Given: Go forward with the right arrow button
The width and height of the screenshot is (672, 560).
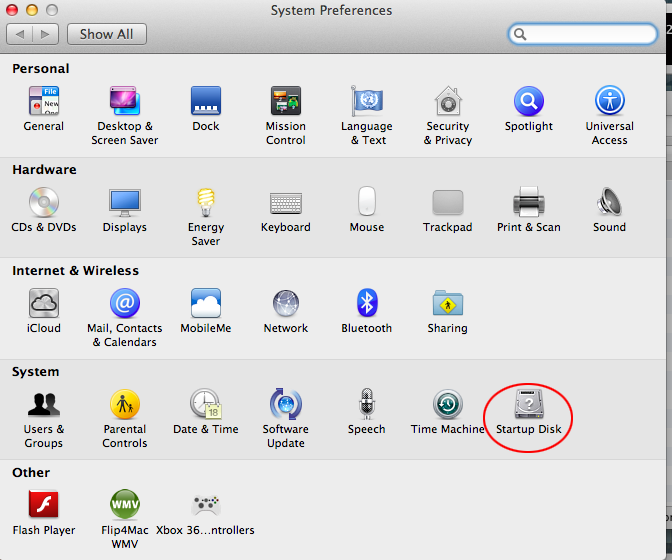Looking at the screenshot, I should click(45, 34).
